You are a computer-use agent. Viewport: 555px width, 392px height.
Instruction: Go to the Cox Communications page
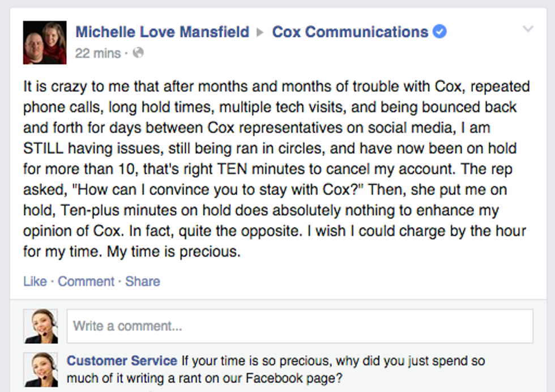[350, 32]
